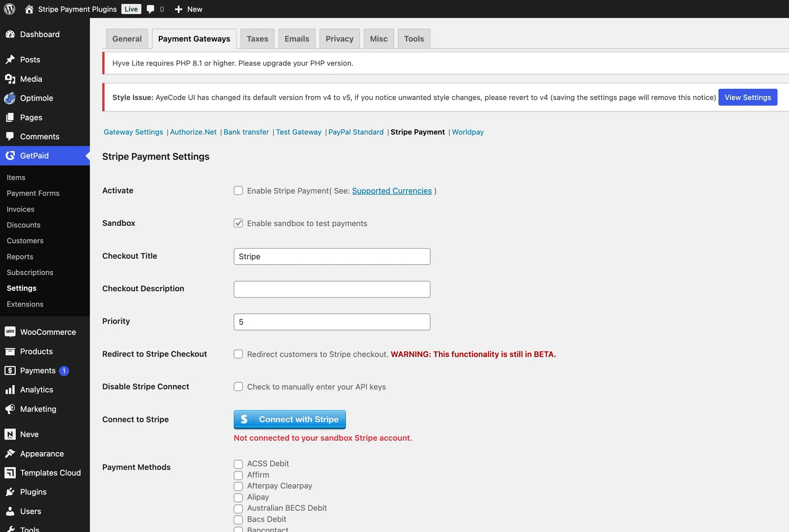The height and width of the screenshot is (532, 789).
Task: Enable Bacs Debit payment method
Action: click(x=238, y=520)
